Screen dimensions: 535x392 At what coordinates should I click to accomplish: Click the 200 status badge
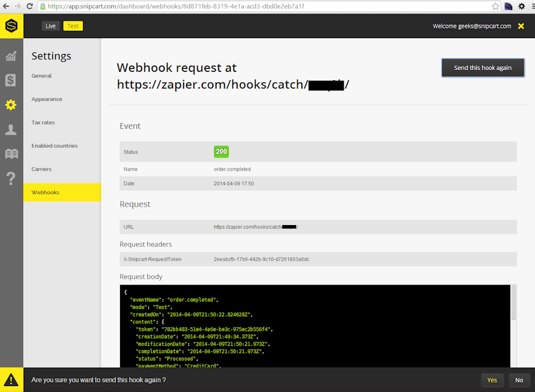221,151
